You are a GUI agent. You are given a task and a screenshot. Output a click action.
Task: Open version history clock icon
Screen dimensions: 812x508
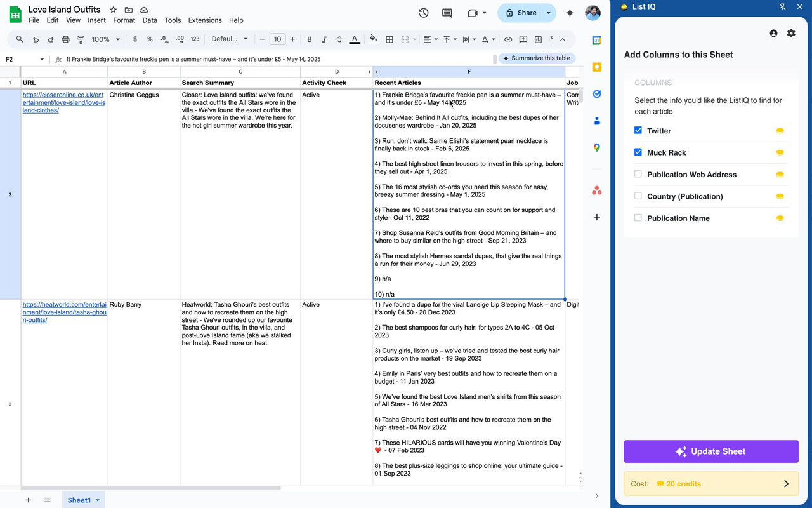click(423, 13)
